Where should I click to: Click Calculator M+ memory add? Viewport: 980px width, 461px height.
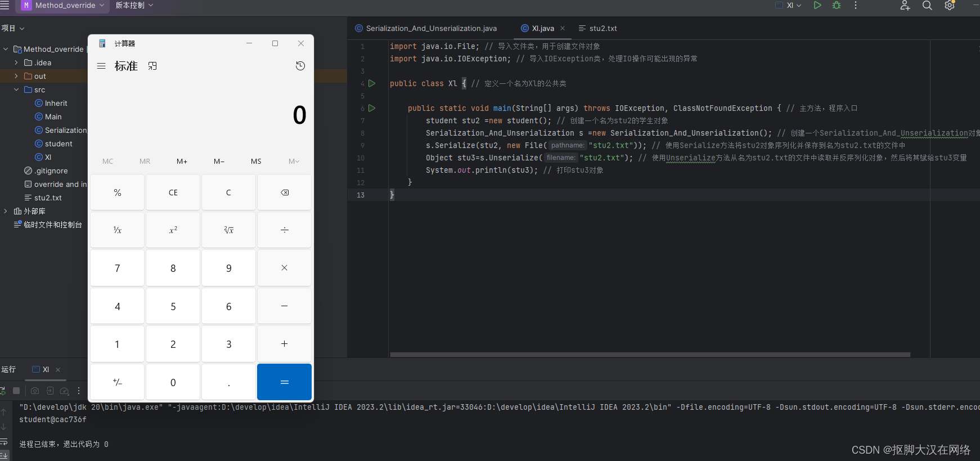tap(182, 162)
